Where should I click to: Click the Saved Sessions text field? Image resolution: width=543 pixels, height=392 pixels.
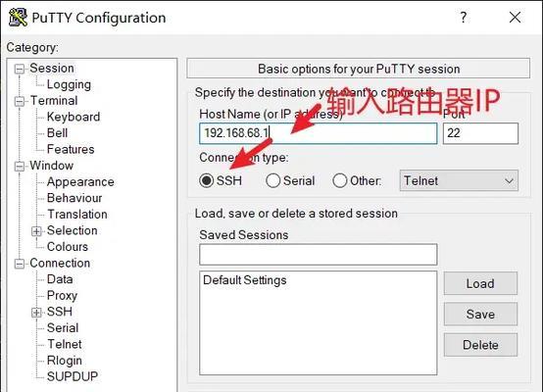click(x=319, y=255)
